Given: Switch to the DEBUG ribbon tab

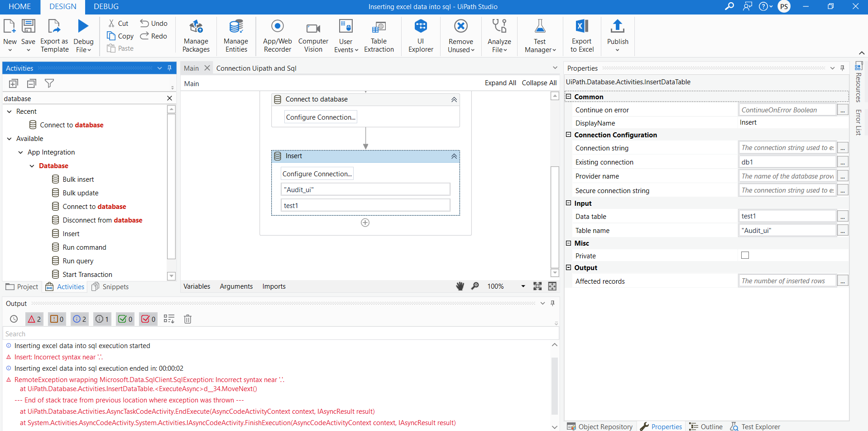Looking at the screenshot, I should coord(106,7).
